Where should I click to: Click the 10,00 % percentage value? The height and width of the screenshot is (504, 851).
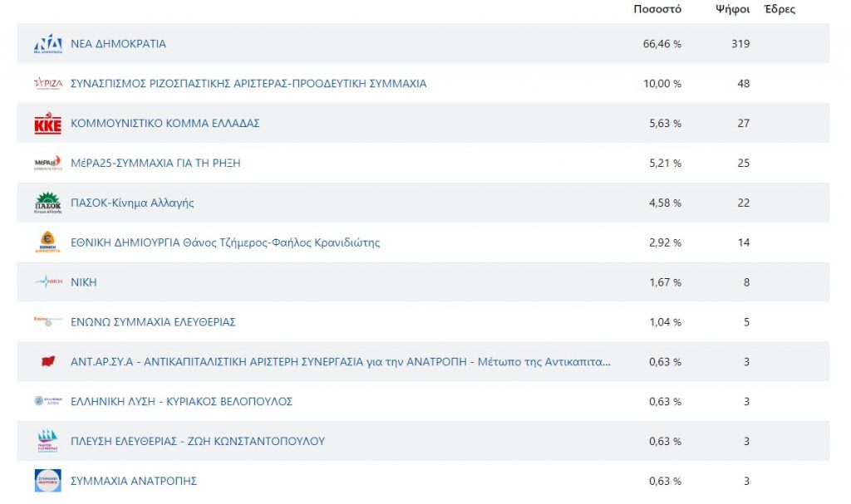(x=662, y=84)
